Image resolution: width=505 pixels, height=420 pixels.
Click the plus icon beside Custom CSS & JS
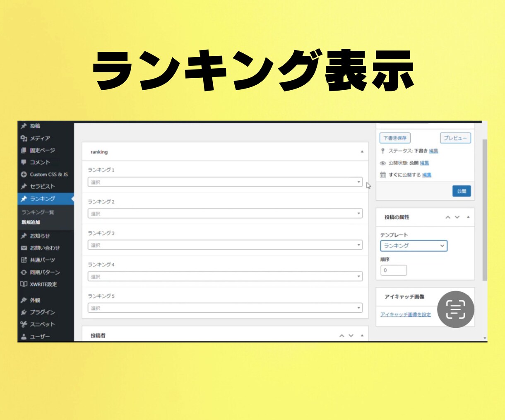click(24, 174)
